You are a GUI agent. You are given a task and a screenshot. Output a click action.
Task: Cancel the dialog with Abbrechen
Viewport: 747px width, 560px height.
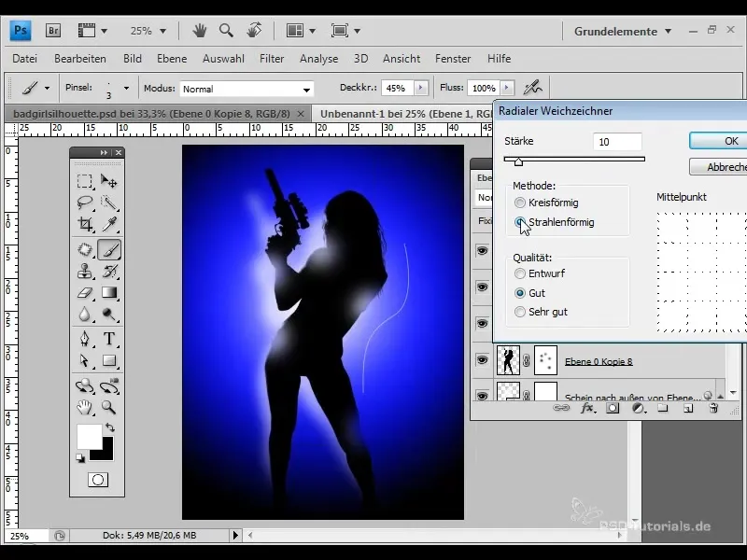[718, 167]
